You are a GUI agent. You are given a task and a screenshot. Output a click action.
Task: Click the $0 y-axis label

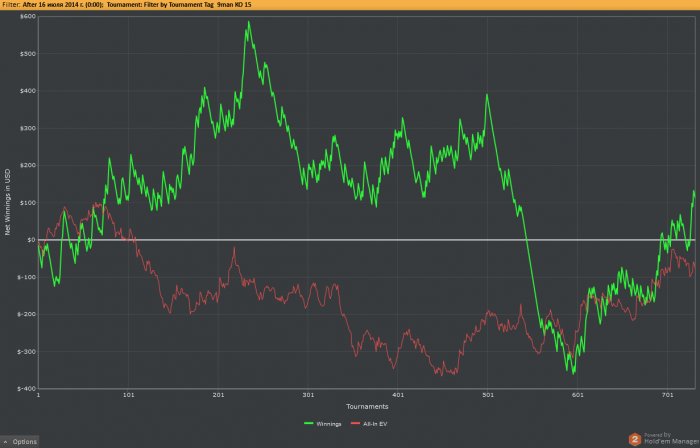click(x=31, y=240)
